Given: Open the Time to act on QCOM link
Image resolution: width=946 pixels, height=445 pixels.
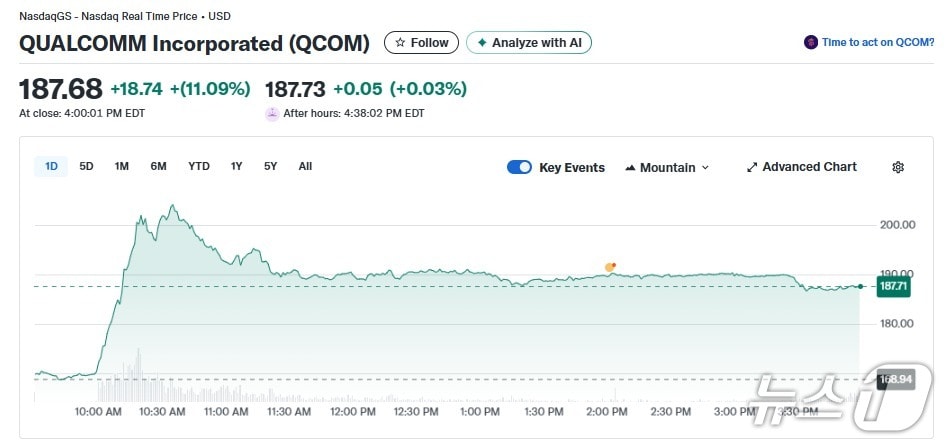Looking at the screenshot, I should coord(877,42).
